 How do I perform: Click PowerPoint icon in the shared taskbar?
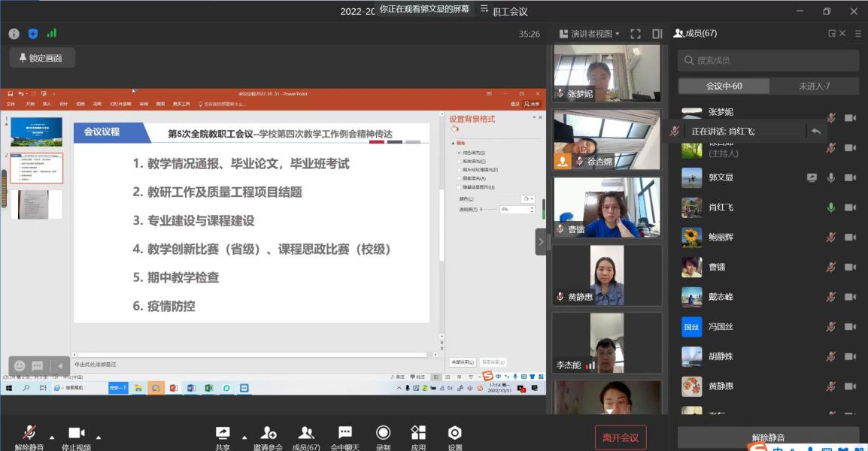(173, 388)
